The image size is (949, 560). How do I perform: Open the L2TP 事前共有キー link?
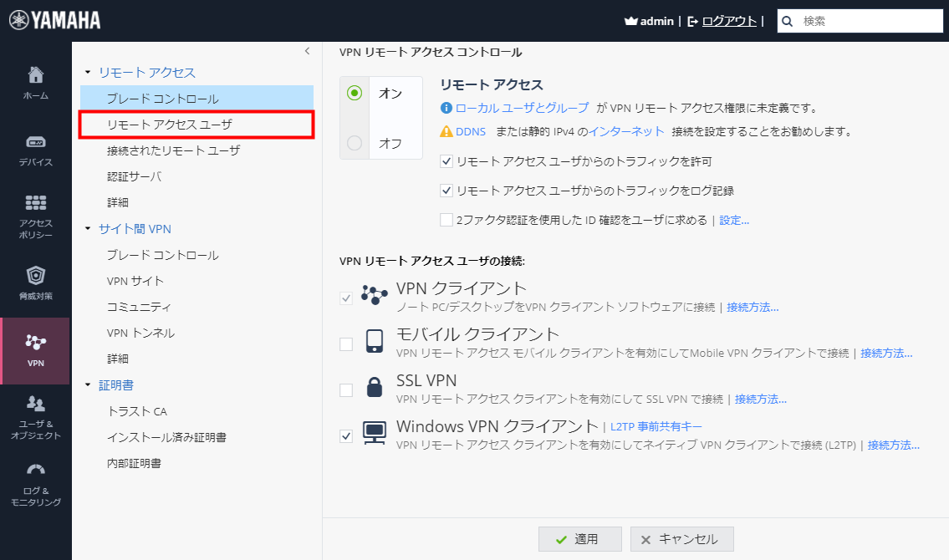pos(656,425)
